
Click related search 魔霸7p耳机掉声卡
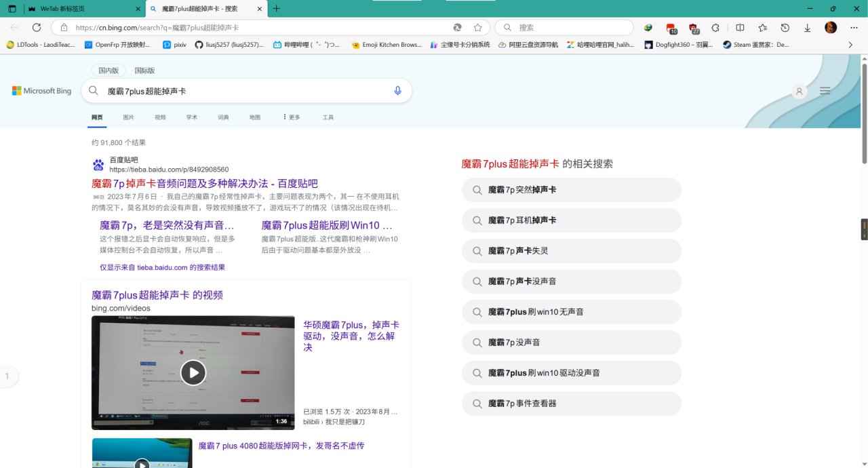pos(572,220)
